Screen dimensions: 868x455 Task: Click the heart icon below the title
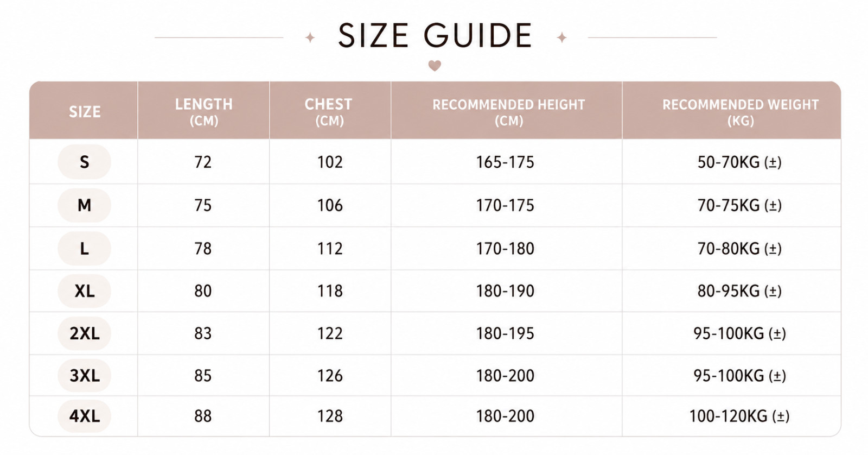point(435,66)
